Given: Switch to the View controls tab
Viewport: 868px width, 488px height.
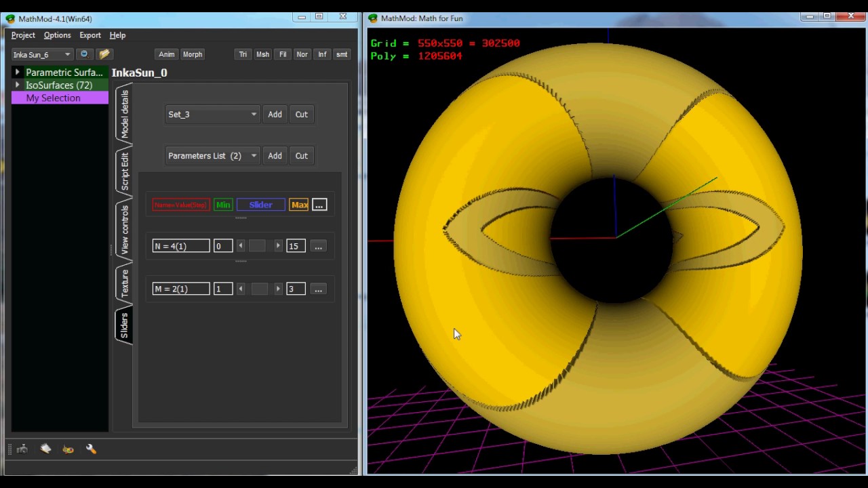Looking at the screenshot, I should (124, 230).
